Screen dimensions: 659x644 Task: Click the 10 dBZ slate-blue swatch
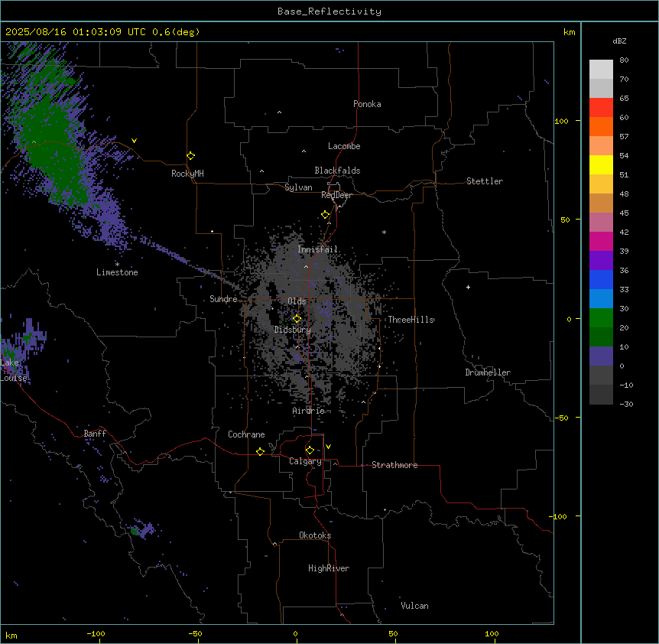click(x=601, y=356)
